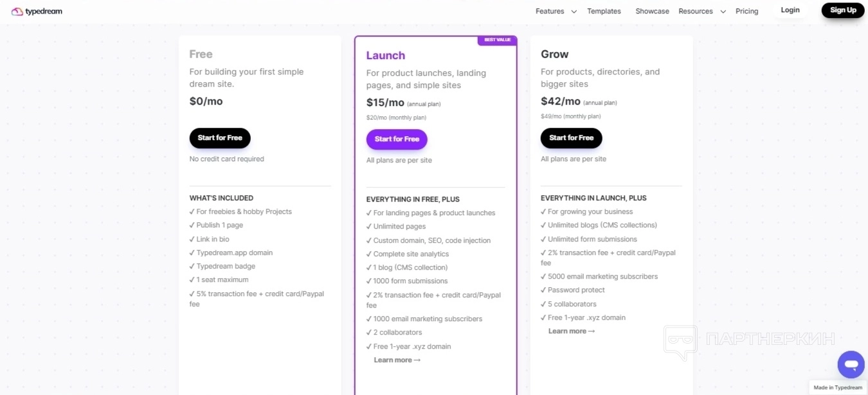Viewport: 868px width, 395px height.
Task: Click the Made in Typedream badge
Action: pyautogui.click(x=837, y=387)
